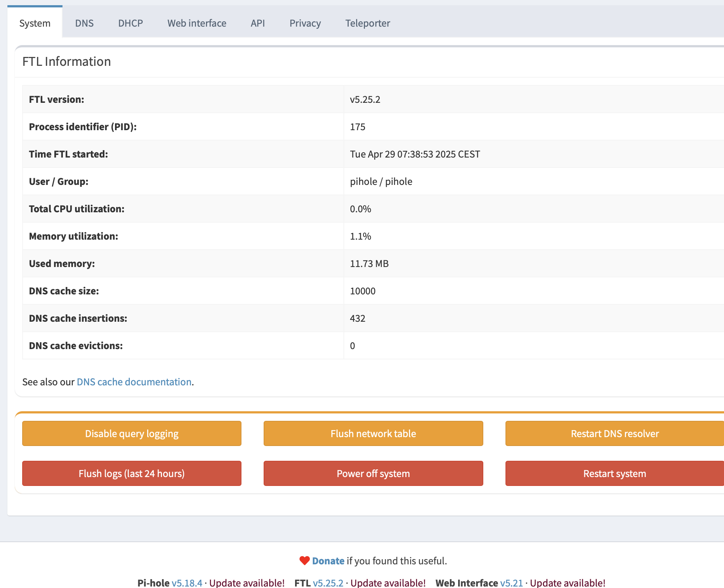Open the Privacy tab

[305, 23]
